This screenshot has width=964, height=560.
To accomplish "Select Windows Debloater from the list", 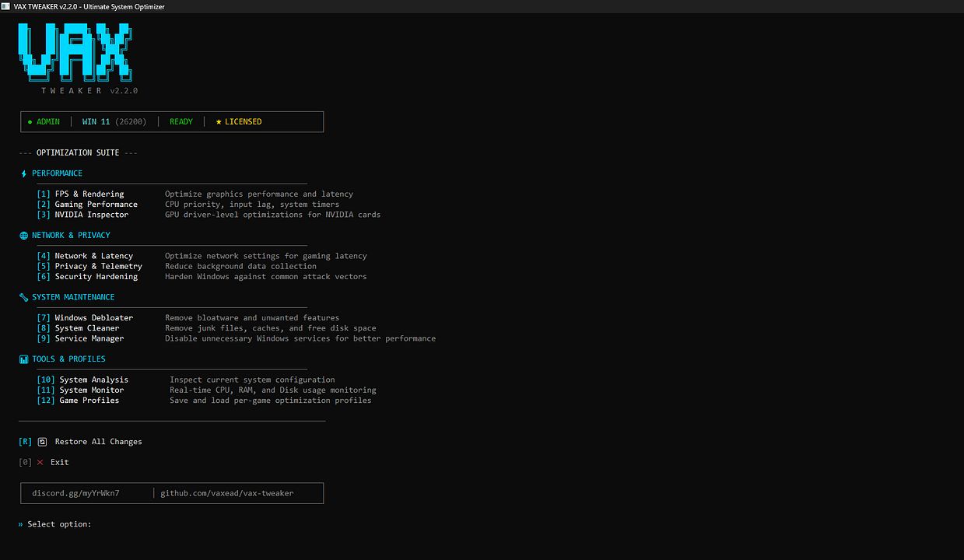I will 93,318.
